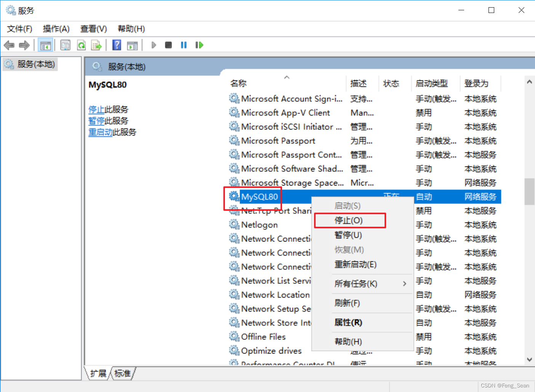Click the Export List toolbar icon
The height and width of the screenshot is (392, 535).
tap(96, 45)
